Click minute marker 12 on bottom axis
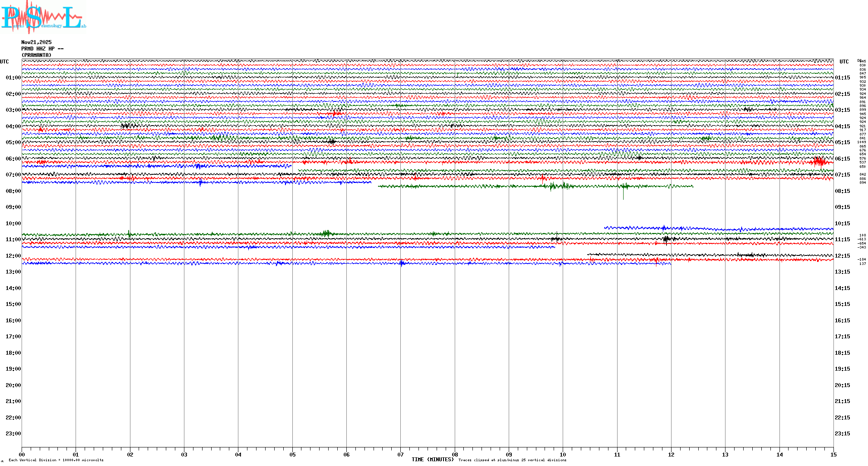 [671, 455]
